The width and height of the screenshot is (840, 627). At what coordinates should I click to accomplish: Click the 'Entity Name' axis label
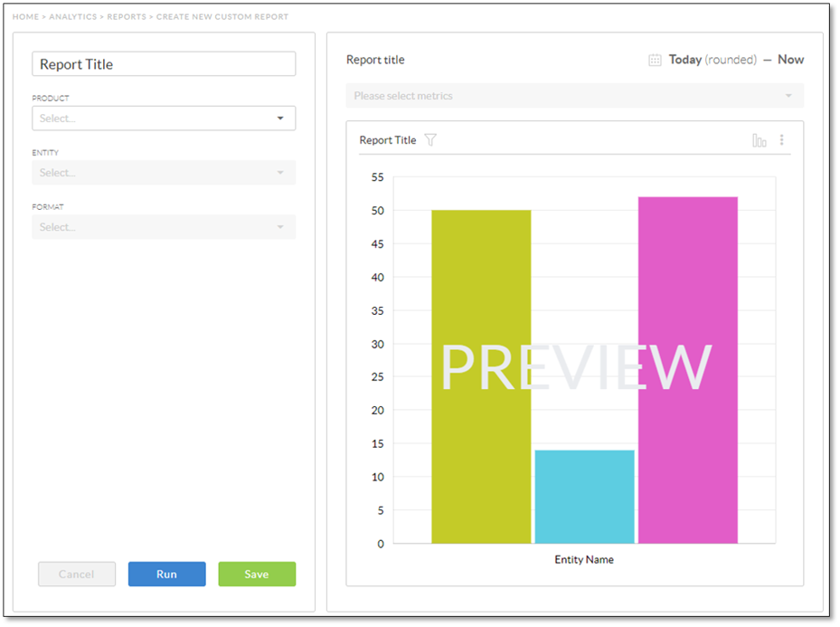(x=584, y=559)
